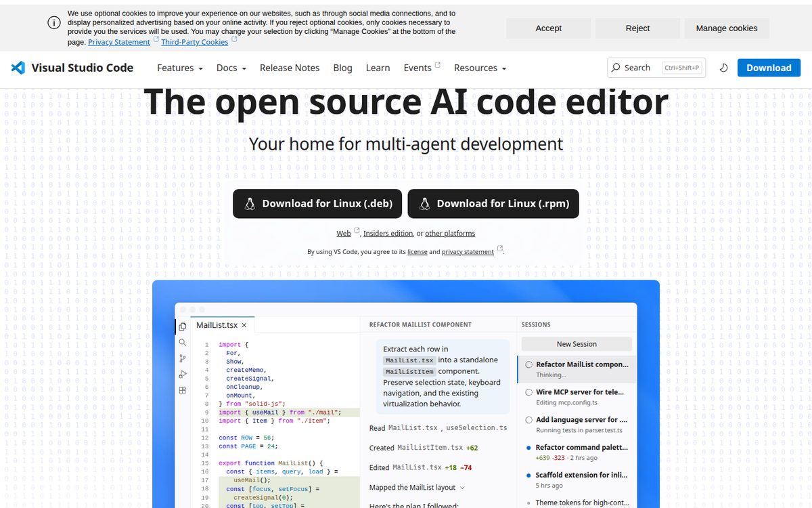Click the status circle beside Add language server session
This screenshot has width=812, height=508.
(x=529, y=420)
